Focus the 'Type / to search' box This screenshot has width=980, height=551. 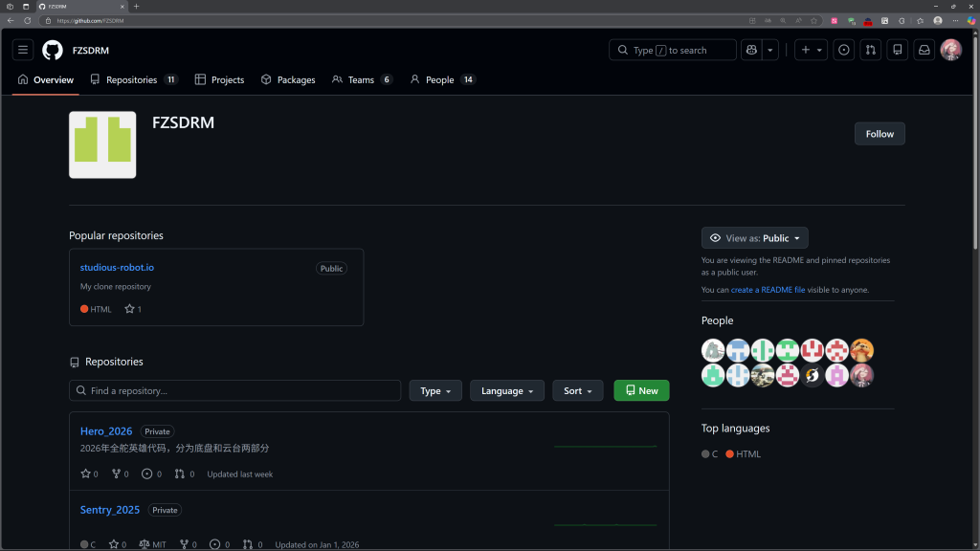click(x=673, y=50)
